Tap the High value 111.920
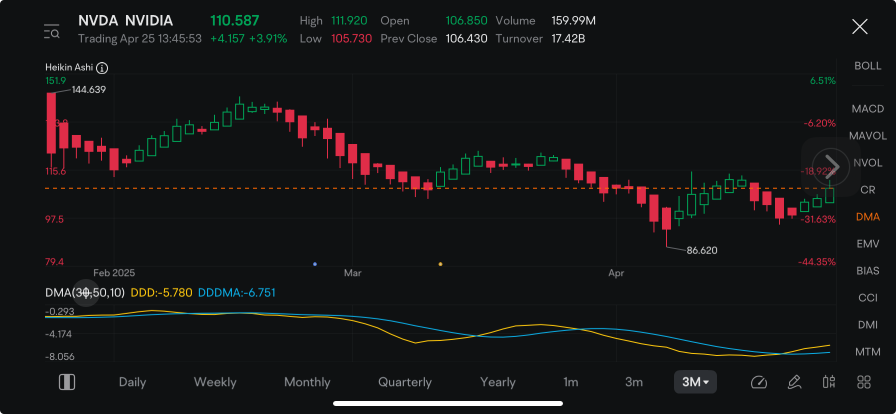 [350, 21]
